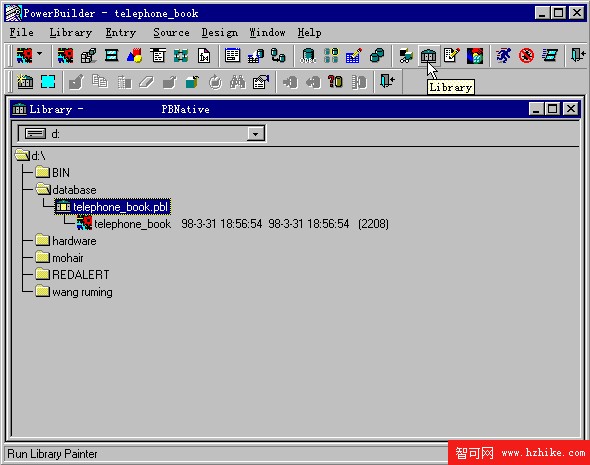The width and height of the screenshot is (590, 465).
Task: Click the Properties icon on PainterBar
Action: [261, 81]
